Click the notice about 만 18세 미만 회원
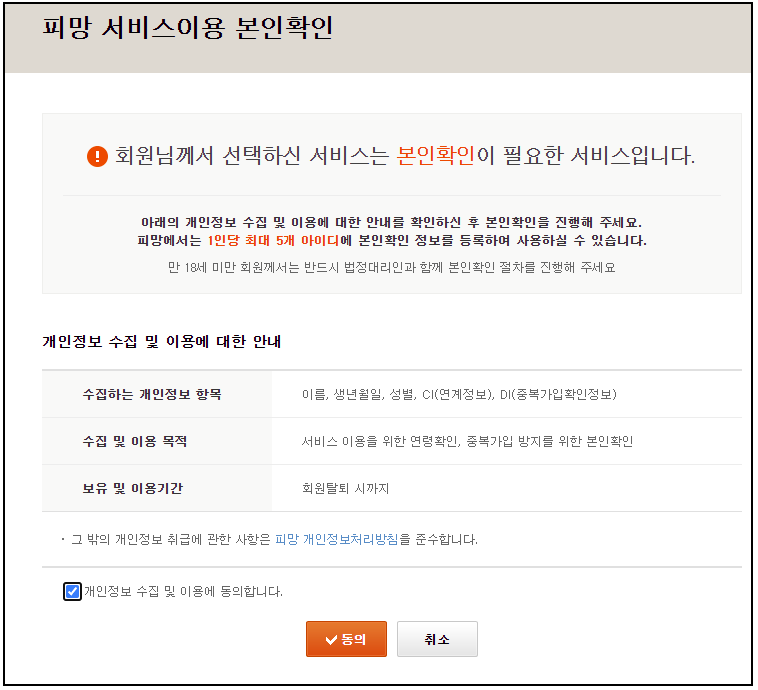Screen dimensions: 758x690 (x=392, y=267)
